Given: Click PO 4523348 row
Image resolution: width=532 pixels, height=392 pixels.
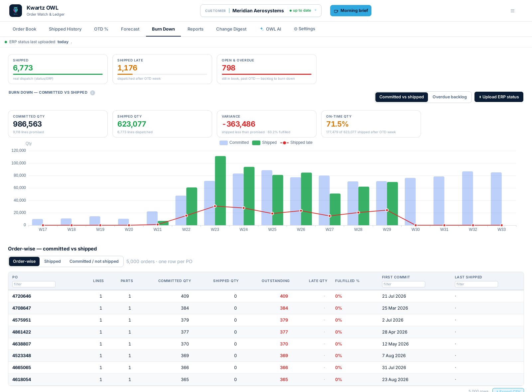Looking at the screenshot, I should pos(266,356).
